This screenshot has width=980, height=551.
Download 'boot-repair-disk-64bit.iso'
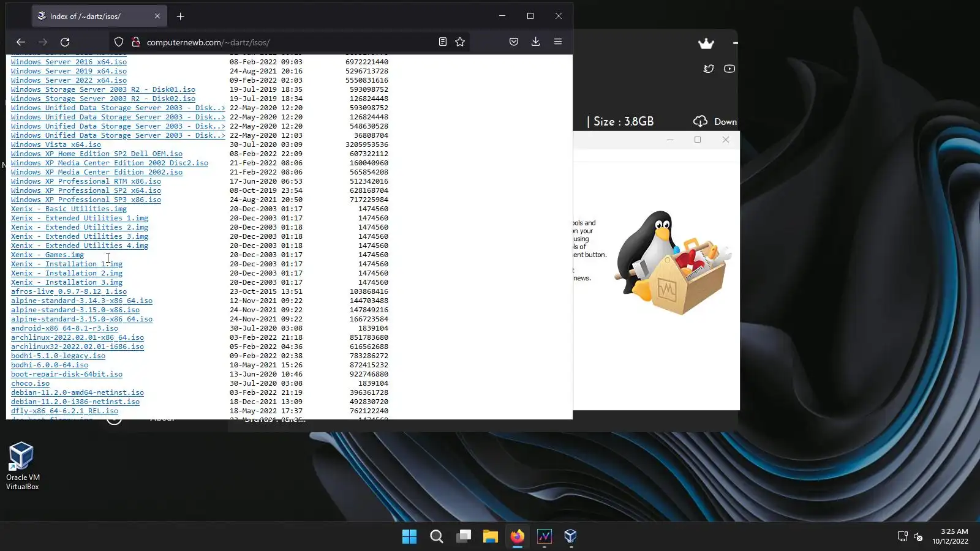click(x=67, y=374)
